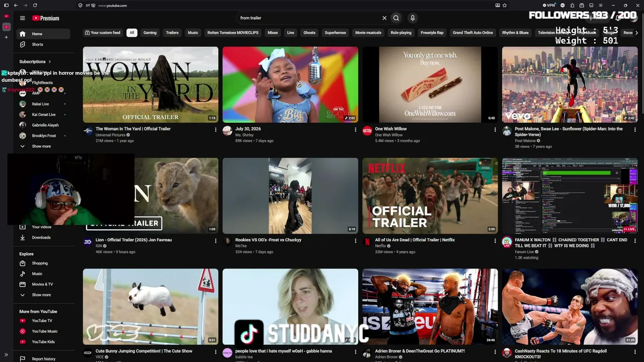Open the browser VPN indicator
The width and height of the screenshot is (644, 362).
click(548, 6)
